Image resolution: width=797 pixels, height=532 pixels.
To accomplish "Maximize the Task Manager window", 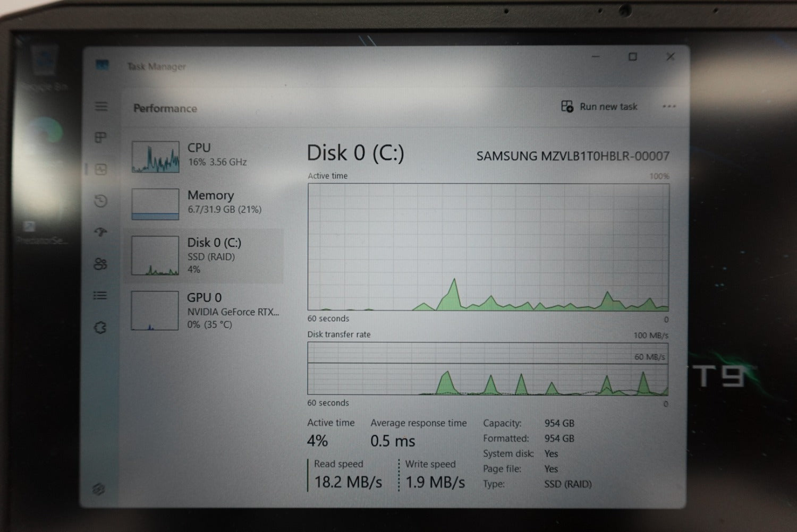I will 632,57.
